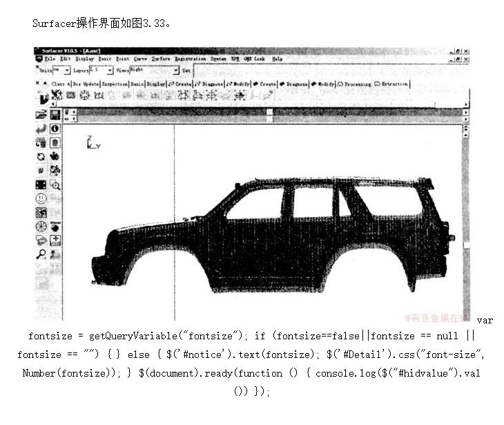Click the viewport vertical scrollbar thumb

coord(466,245)
